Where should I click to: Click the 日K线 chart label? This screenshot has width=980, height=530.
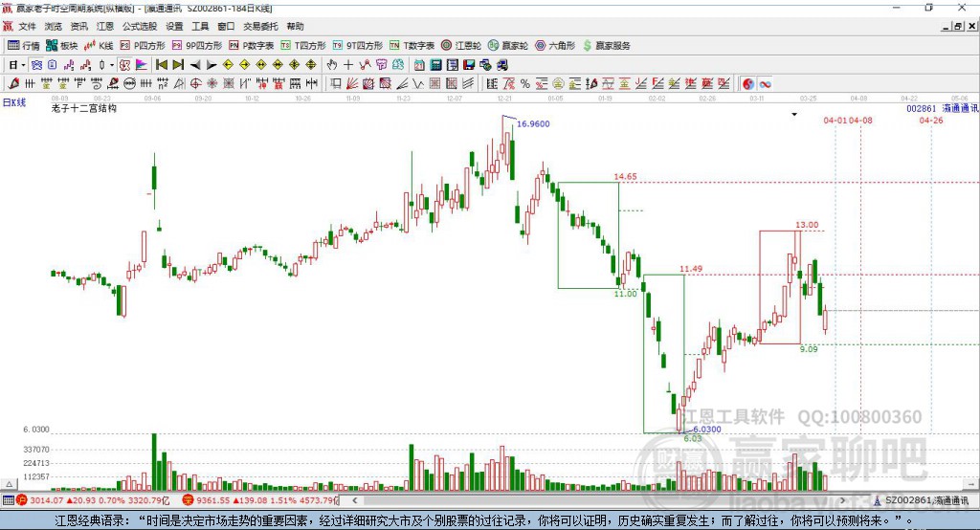point(14,103)
